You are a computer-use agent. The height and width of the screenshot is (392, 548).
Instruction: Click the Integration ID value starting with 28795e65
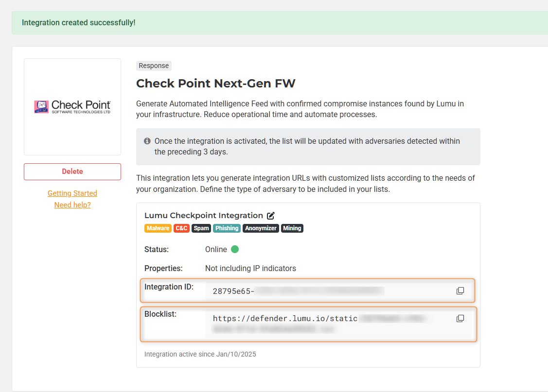click(233, 291)
